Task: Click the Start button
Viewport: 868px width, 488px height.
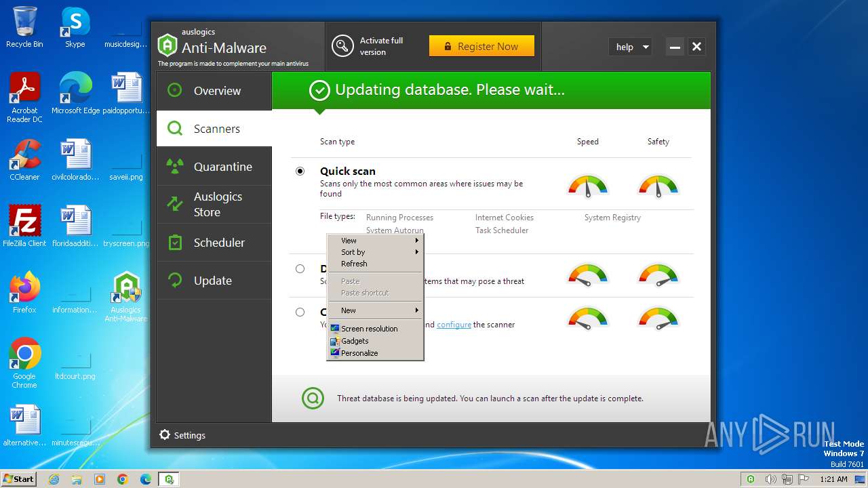Action: pos(18,479)
